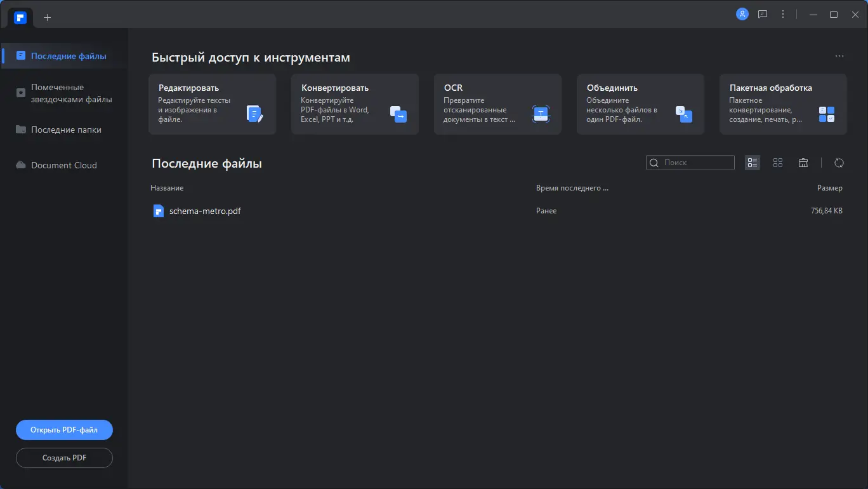Click in the Поиск search field
This screenshot has width=868, height=489.
tap(695, 163)
